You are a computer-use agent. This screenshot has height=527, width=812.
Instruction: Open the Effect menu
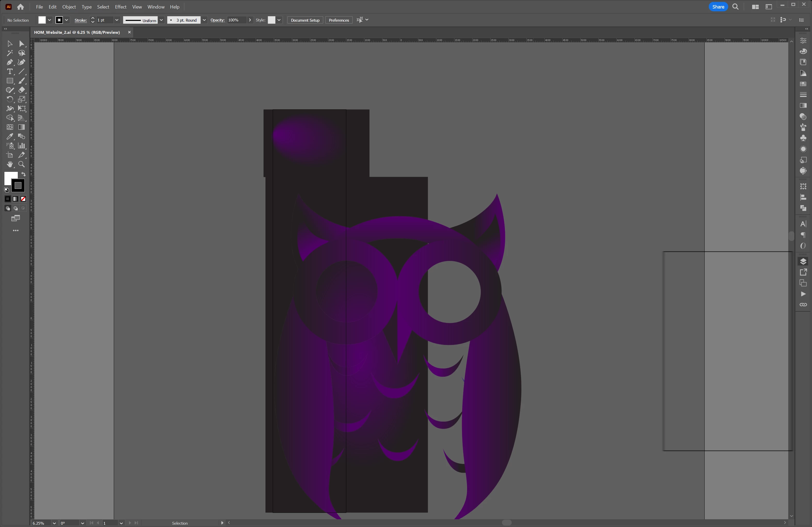[120, 7]
